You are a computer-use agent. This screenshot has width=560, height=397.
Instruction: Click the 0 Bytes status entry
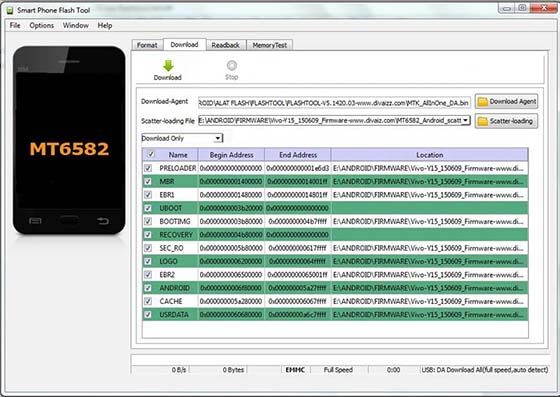point(233,370)
